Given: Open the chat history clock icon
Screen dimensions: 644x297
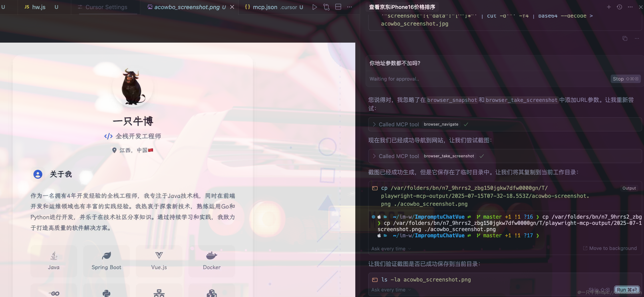Looking at the screenshot, I should (619, 7).
